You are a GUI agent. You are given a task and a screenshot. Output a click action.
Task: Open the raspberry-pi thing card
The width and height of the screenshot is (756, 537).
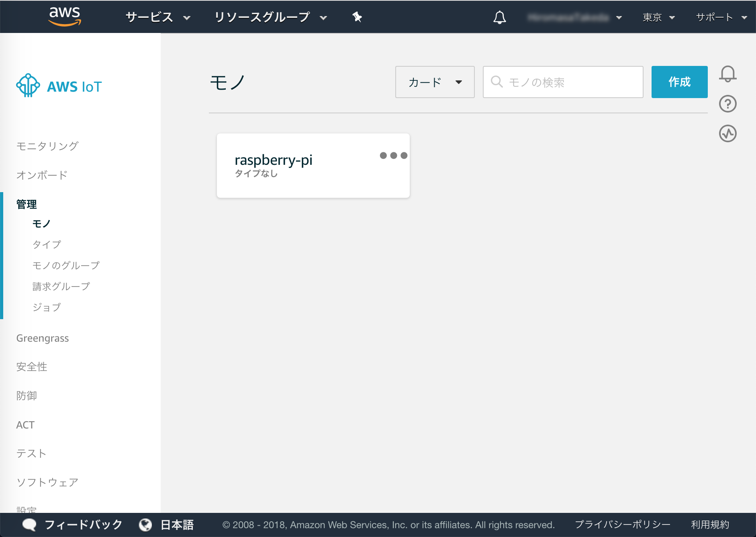pyautogui.click(x=313, y=166)
